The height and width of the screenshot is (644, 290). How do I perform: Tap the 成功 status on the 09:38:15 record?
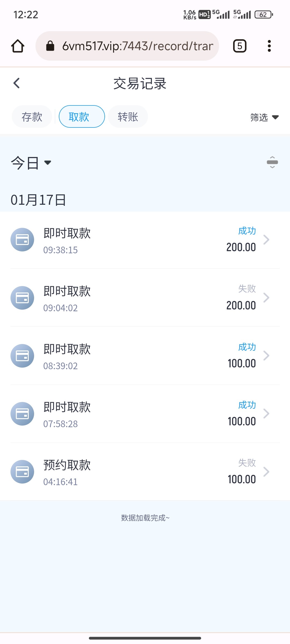pyautogui.click(x=247, y=231)
